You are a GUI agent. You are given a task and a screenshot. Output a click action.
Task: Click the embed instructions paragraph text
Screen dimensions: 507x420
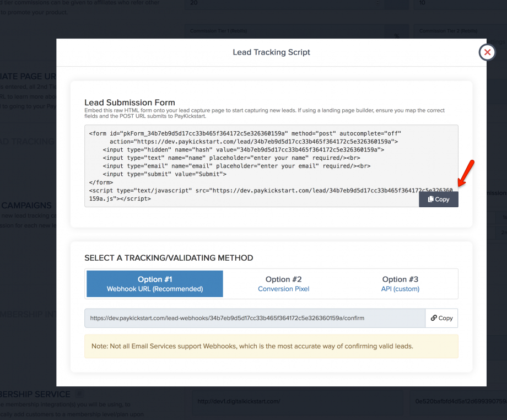pyautogui.click(x=265, y=113)
